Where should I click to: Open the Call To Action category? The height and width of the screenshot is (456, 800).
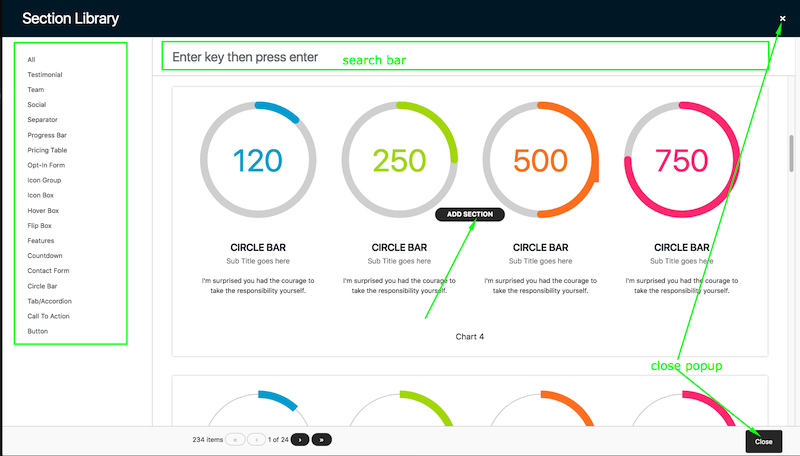coord(48,316)
